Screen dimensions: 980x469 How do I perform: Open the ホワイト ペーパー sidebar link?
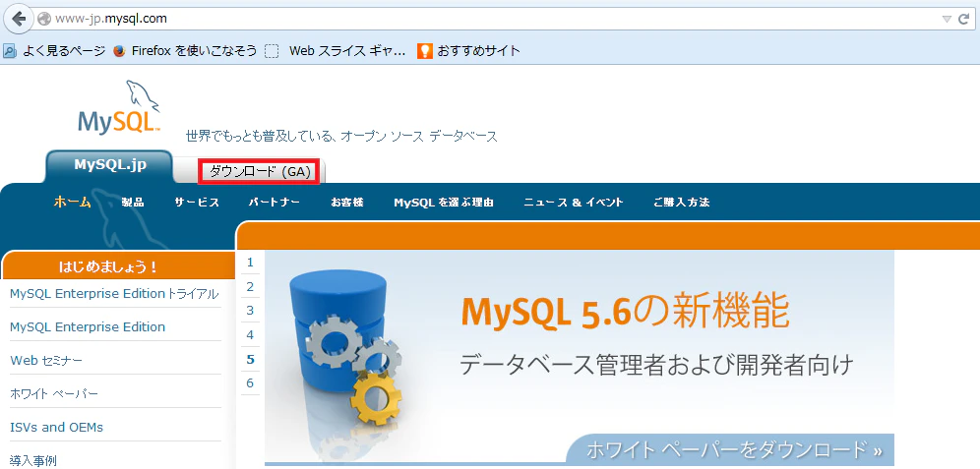(54, 394)
